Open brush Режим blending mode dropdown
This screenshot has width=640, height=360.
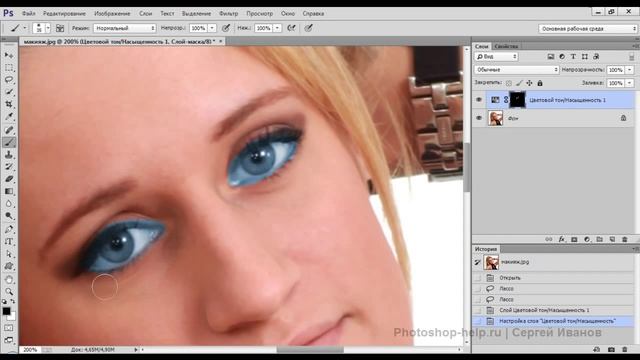pos(124,28)
